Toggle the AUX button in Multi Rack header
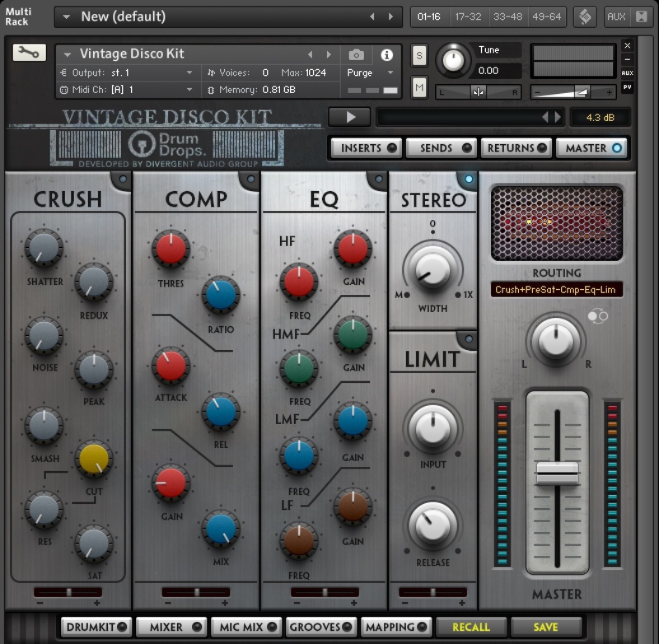 616,16
